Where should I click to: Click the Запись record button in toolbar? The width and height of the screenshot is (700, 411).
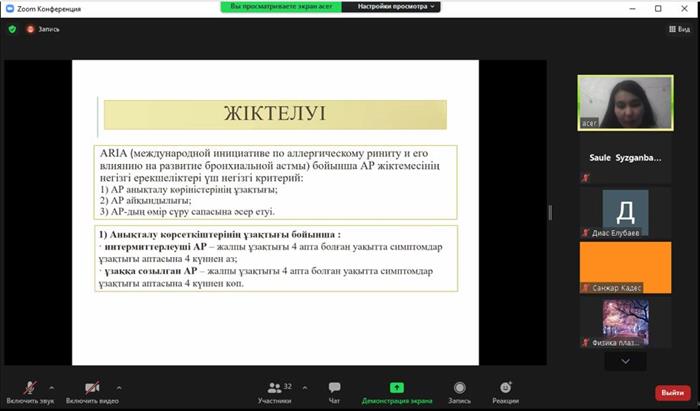pyautogui.click(x=459, y=393)
